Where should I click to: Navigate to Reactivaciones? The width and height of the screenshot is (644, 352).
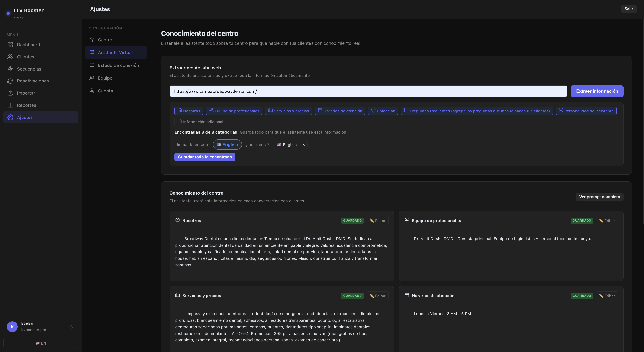[x=41, y=81]
